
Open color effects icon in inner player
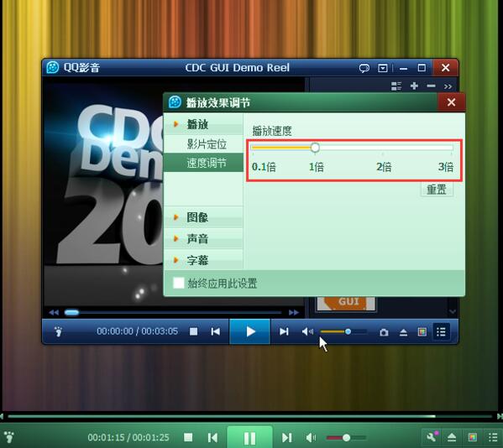422,332
